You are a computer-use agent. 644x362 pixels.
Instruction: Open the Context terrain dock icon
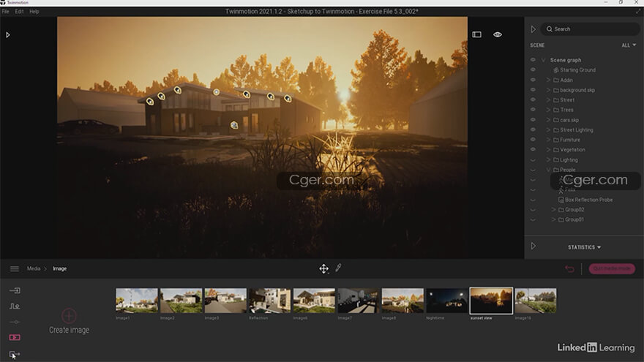(x=15, y=306)
